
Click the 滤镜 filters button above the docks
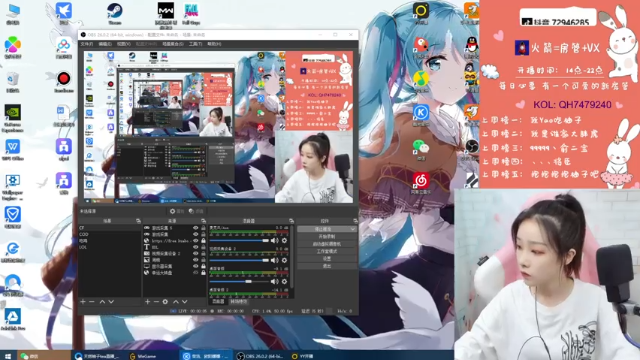pos(196,211)
